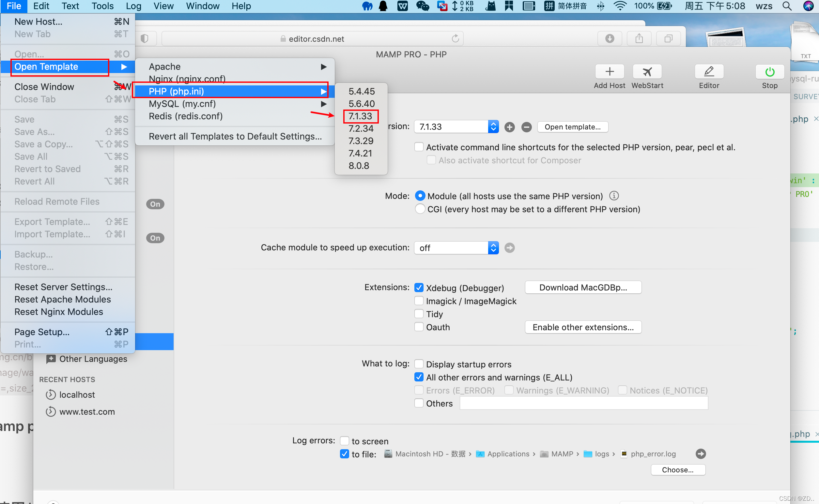Open Spotlight search in the menu bar

[x=787, y=6]
